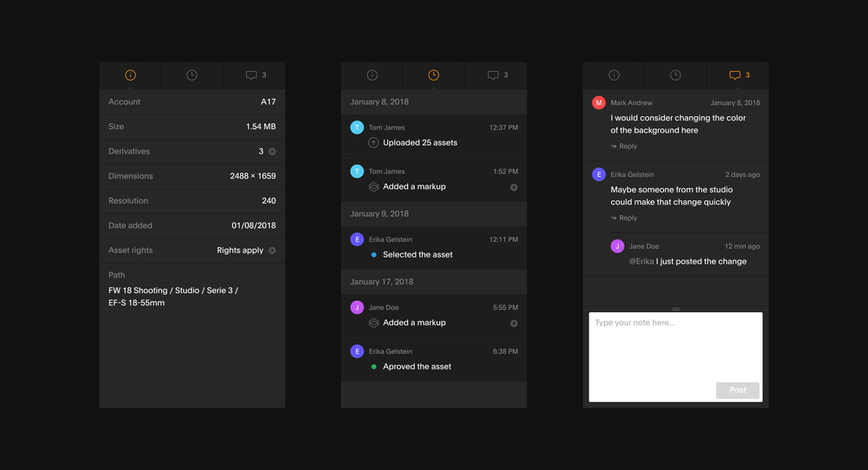Click the layers icon beside Tom James's markup
The height and width of the screenshot is (470, 868).
[x=373, y=187]
